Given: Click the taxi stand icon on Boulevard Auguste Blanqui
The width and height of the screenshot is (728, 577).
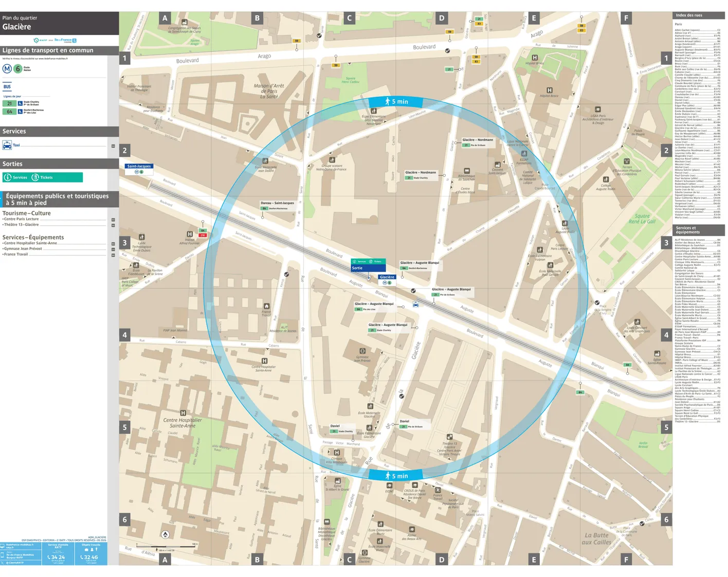Looking at the screenshot, I should click(415, 304).
